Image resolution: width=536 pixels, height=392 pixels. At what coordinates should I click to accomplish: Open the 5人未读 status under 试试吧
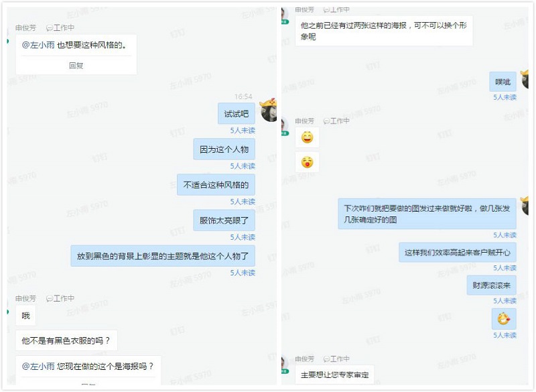pos(243,131)
